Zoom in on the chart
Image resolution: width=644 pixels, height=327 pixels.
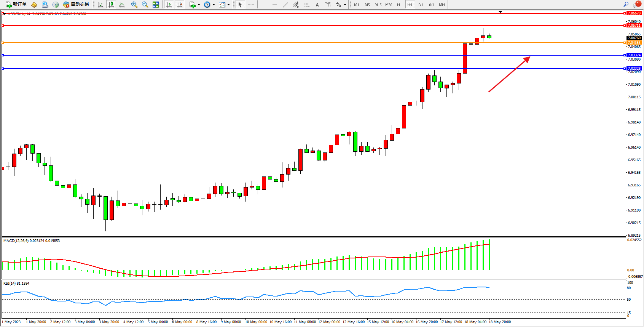point(134,5)
